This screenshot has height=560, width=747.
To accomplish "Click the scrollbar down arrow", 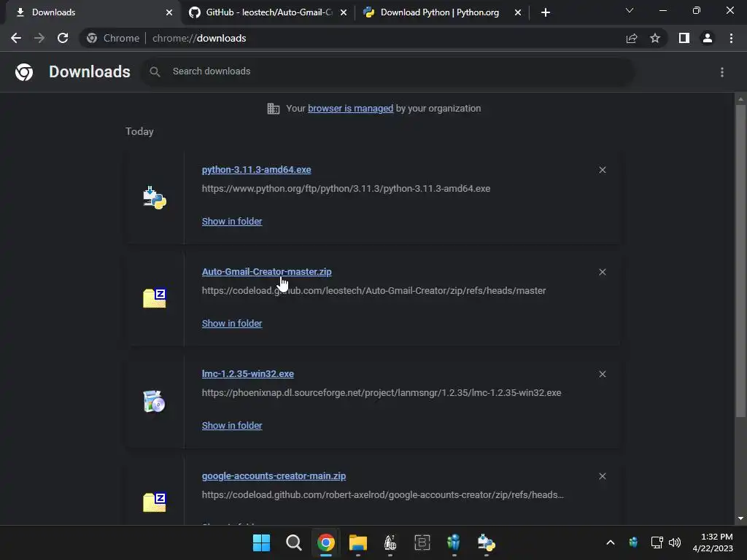I will coord(740,518).
